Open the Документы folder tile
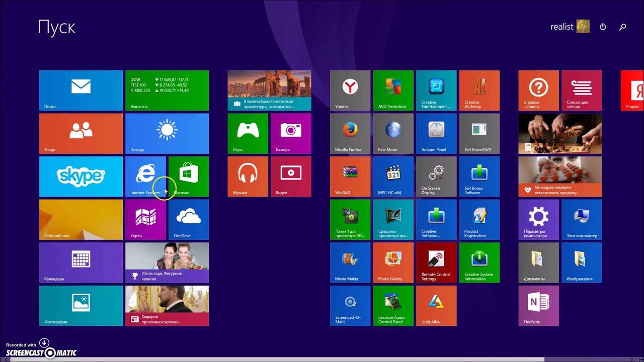644x362 pixels. click(538, 263)
